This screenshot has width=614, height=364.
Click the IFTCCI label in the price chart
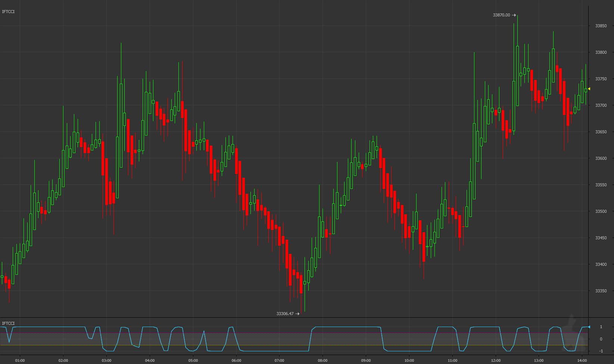8,12
